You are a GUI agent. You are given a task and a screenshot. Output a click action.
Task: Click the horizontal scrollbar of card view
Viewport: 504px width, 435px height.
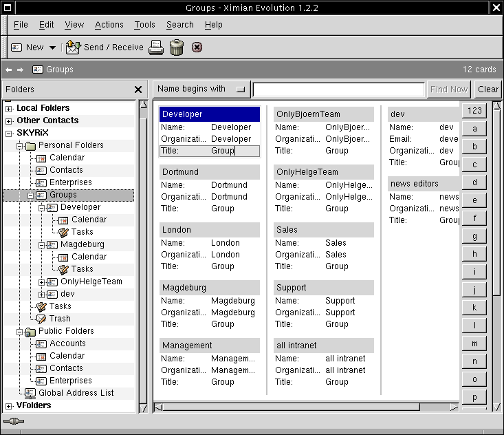pos(307,407)
